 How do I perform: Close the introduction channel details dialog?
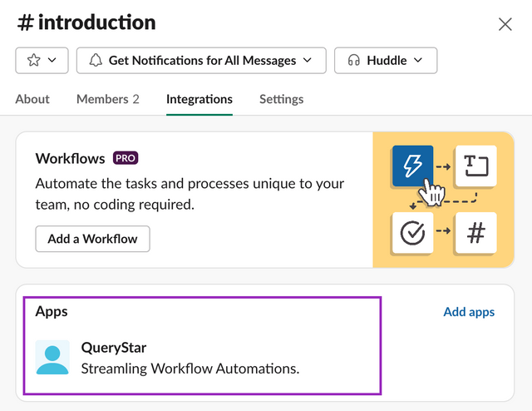click(505, 24)
